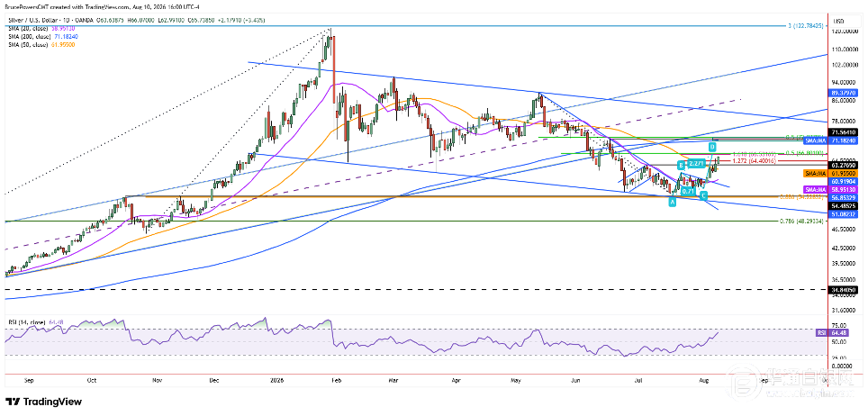
Task: Click the 54.48525 black price label
Action: (845, 205)
